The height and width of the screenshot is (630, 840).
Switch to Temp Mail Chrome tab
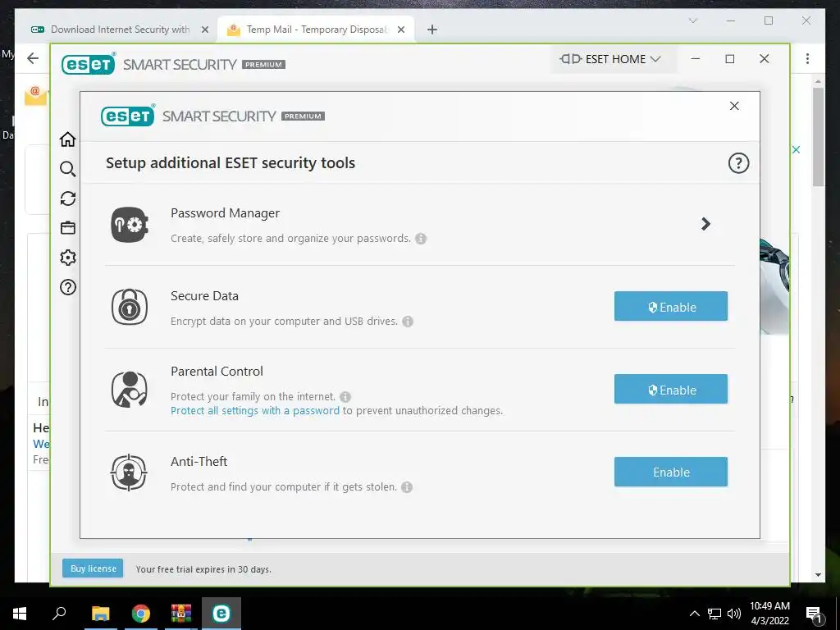(x=316, y=30)
